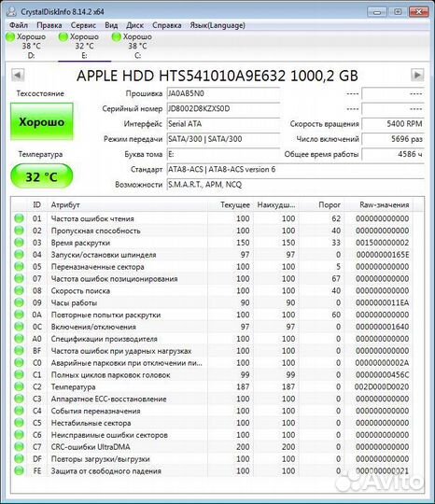
Task: Go to previous disk with left arrow
Action: 18,76
